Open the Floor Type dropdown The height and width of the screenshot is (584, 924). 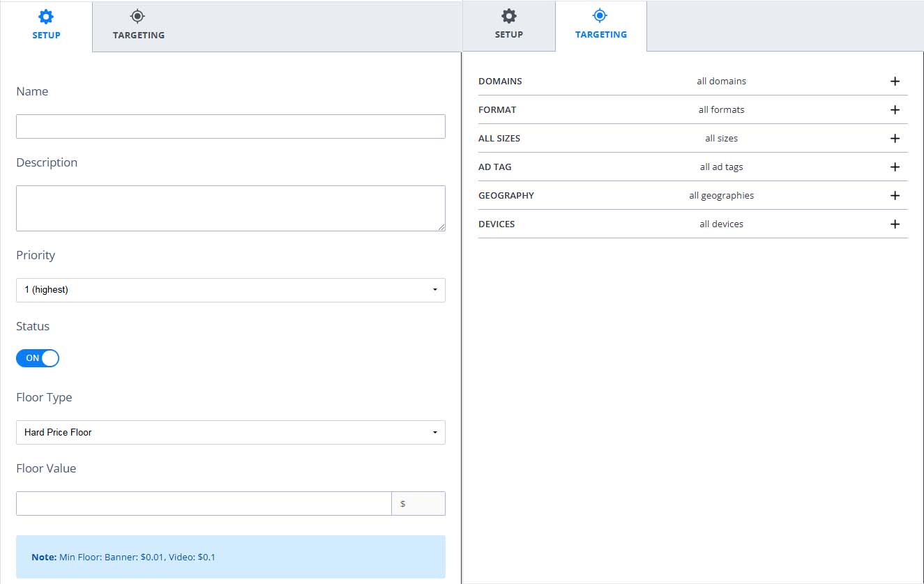pyautogui.click(x=230, y=432)
